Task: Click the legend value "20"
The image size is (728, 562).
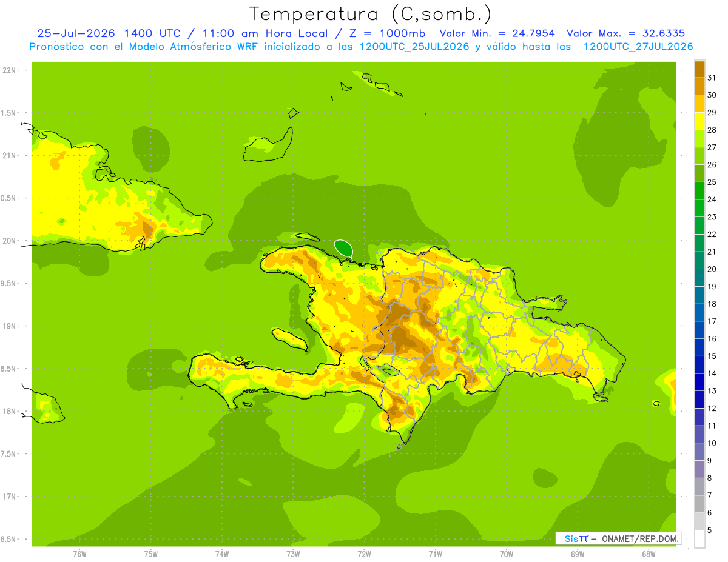Action: [x=712, y=269]
